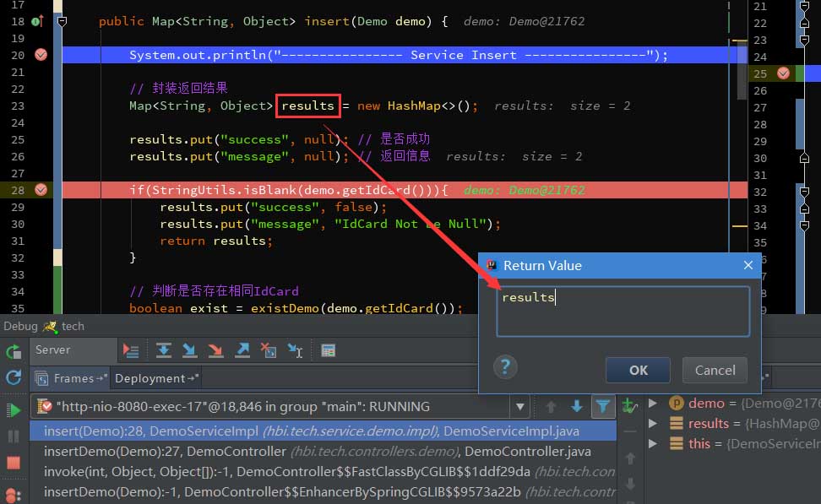Click existDemo call on line 35
This screenshot has width=821, height=504.
tap(356, 308)
